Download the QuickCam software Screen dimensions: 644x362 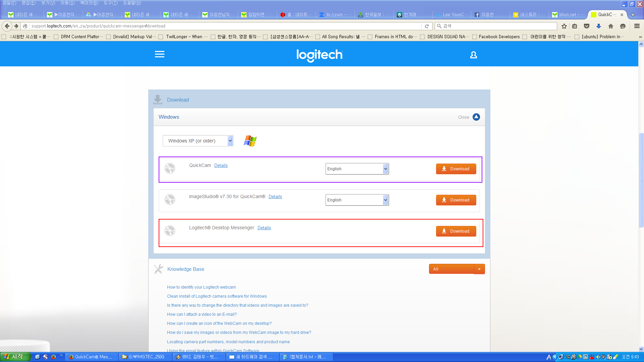coord(456,169)
